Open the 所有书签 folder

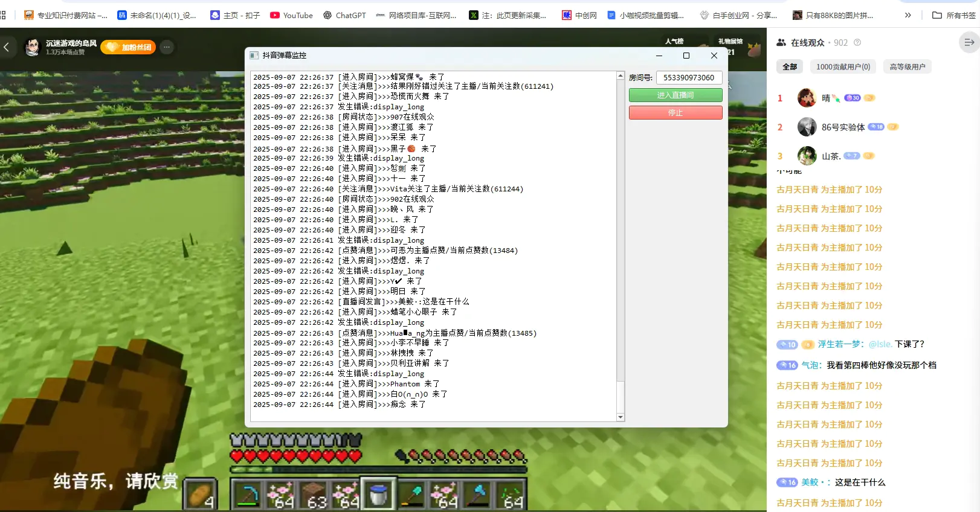click(953, 15)
